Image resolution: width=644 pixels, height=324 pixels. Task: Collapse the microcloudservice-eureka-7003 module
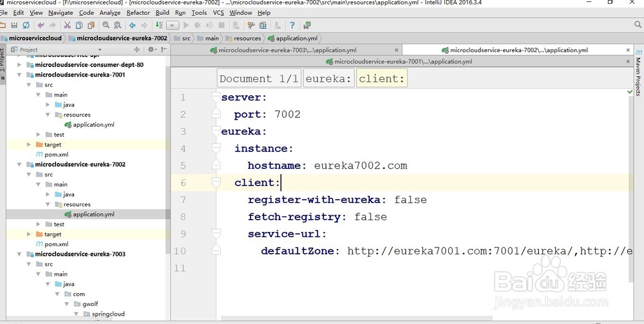click(x=19, y=254)
